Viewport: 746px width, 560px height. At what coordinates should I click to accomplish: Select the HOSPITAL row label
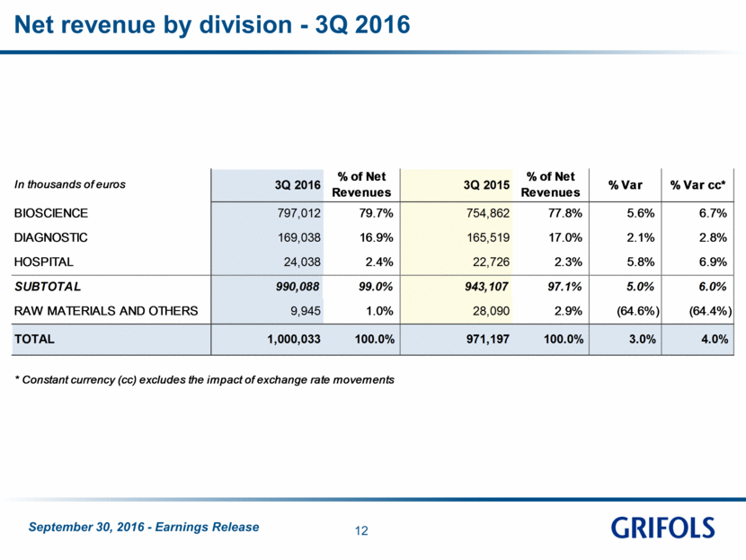[x=44, y=262]
